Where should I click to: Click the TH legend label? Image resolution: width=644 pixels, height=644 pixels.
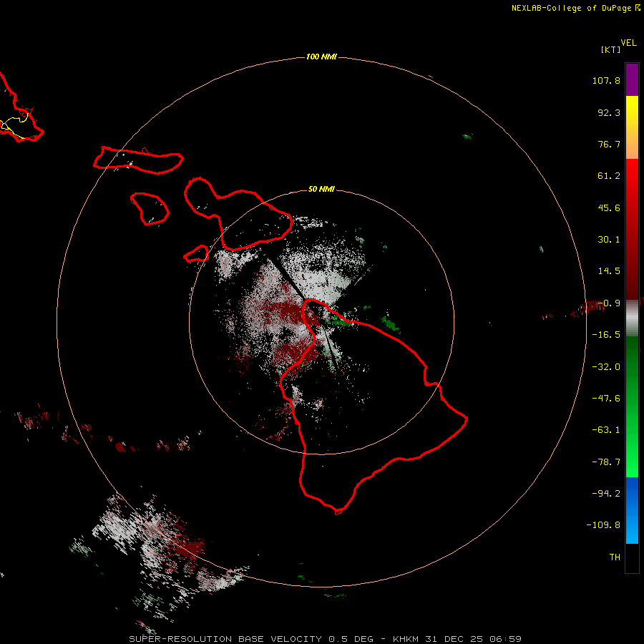tap(615, 557)
